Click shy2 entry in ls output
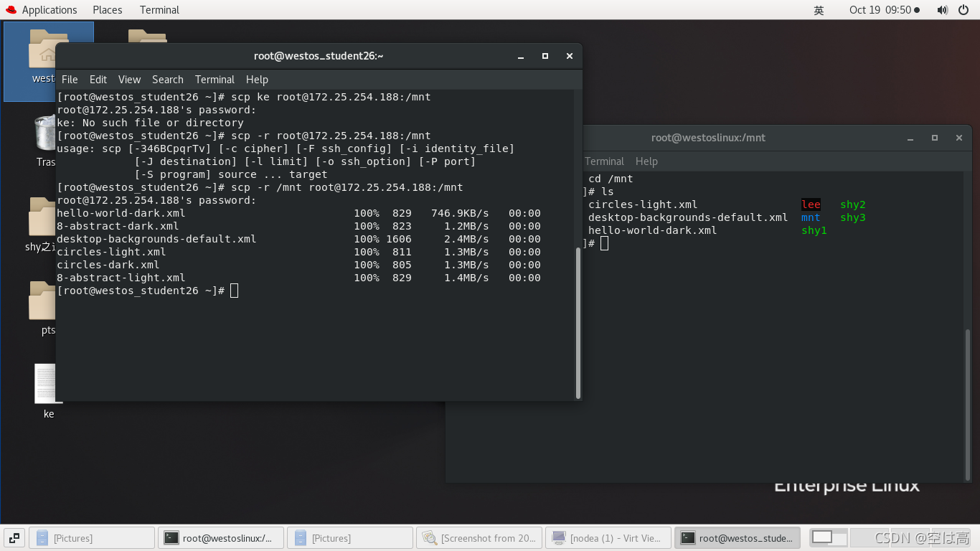 [853, 204]
